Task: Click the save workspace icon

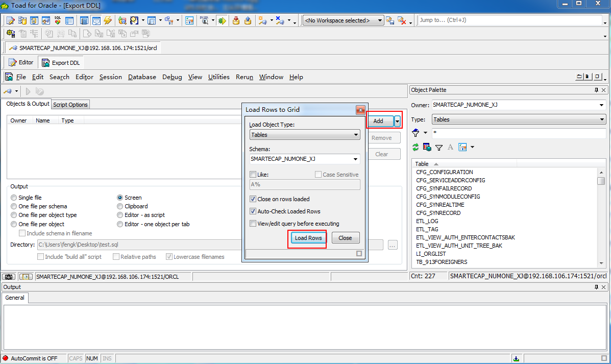Action: tap(390, 20)
